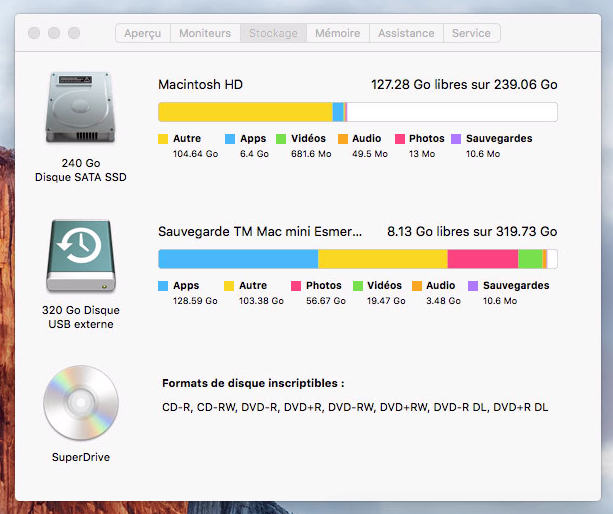Click pink Photos swatch under Sauvegarde TM
Image resolution: width=613 pixels, height=514 pixels.
[296, 286]
